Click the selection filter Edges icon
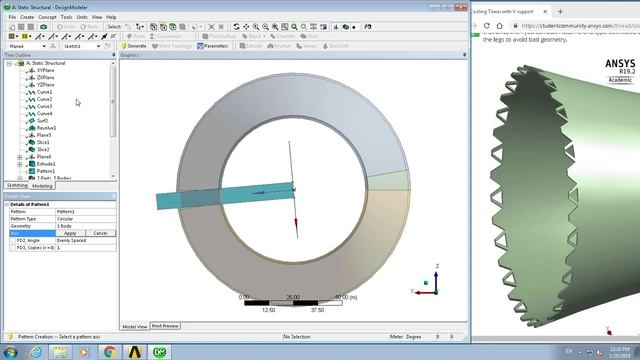 click(163, 27)
